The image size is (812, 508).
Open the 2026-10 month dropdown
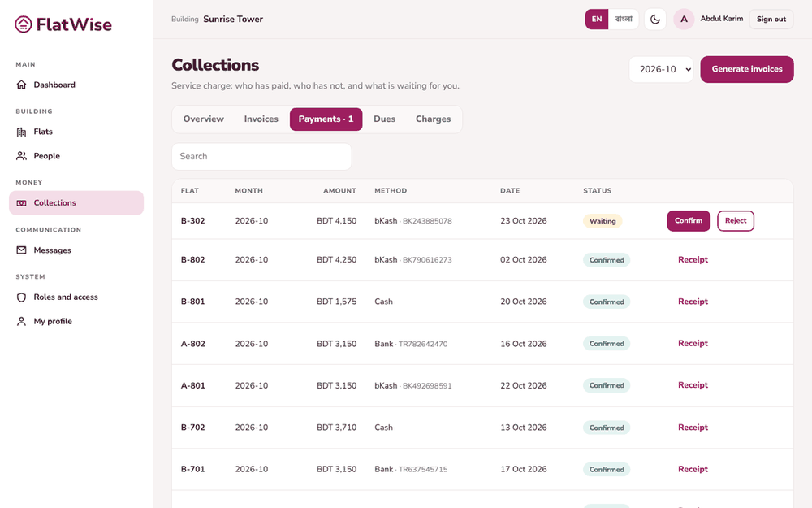661,69
